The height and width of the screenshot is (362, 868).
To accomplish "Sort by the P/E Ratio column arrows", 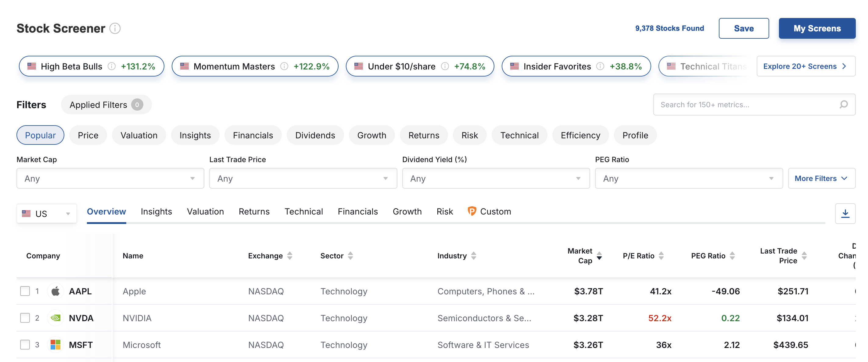I will pyautogui.click(x=661, y=256).
